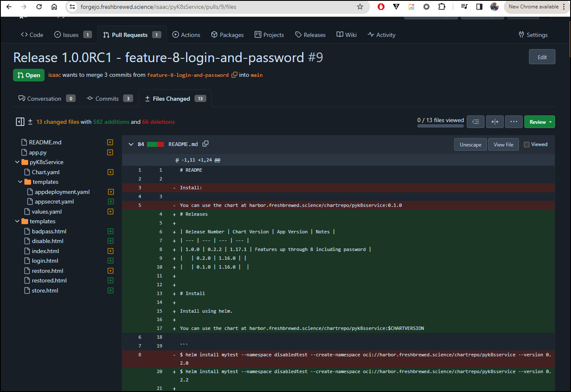The image size is (571, 392).
Task: Switch to Conversation tab
Action: click(x=47, y=99)
